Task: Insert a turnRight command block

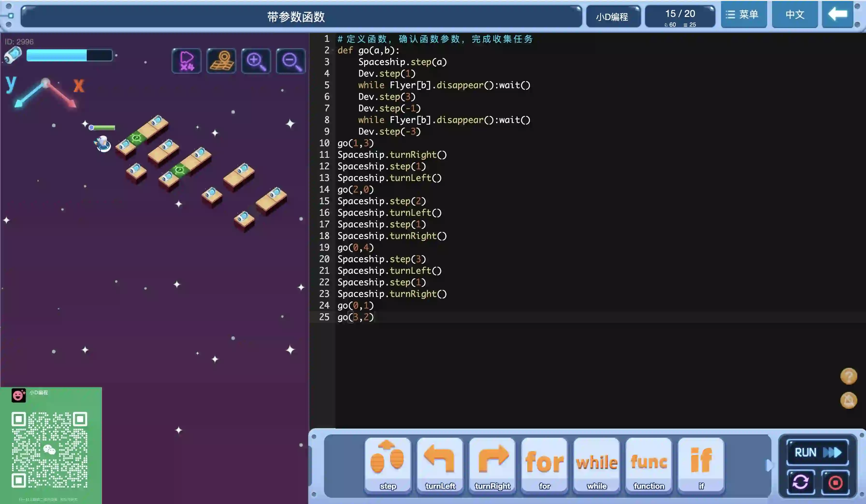Action: point(492,464)
